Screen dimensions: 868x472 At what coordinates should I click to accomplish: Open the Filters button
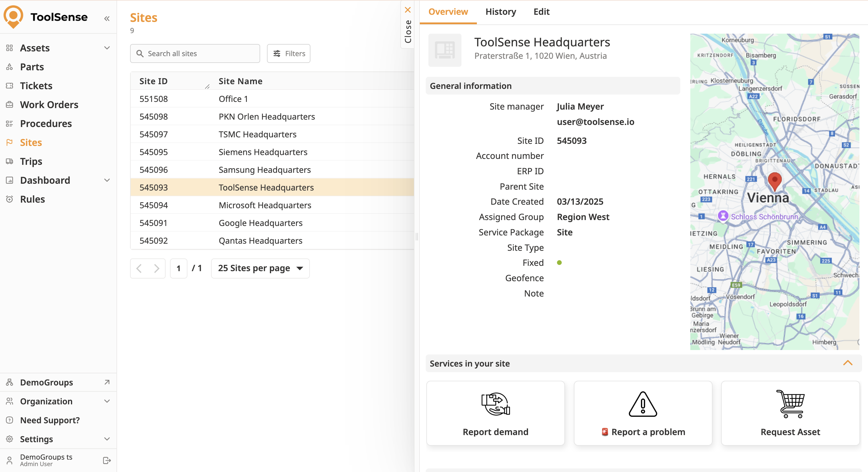click(289, 53)
